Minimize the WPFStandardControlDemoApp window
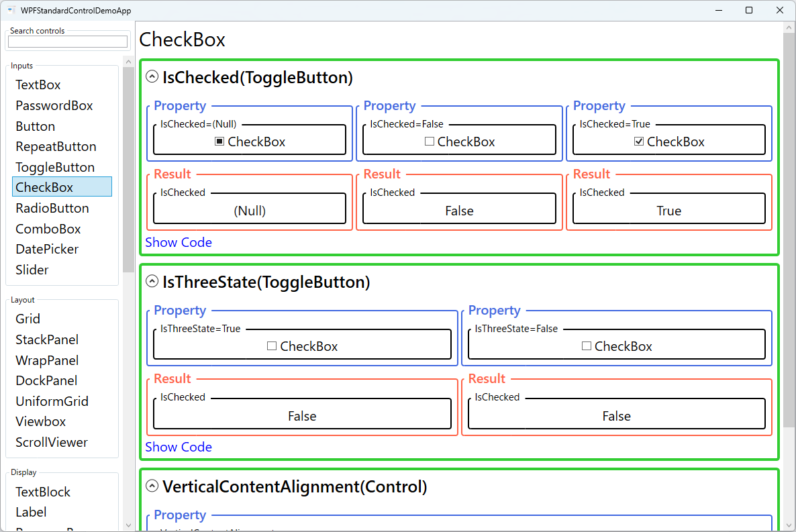 click(719, 10)
